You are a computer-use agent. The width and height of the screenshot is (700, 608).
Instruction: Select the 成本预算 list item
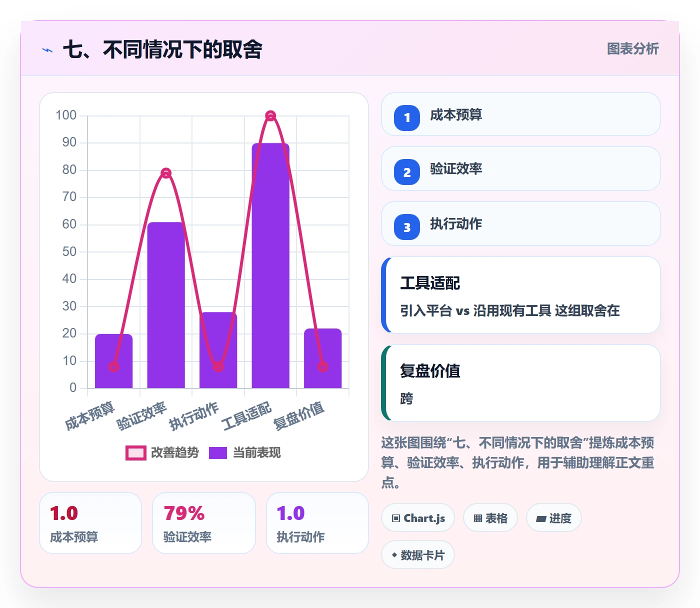[x=521, y=114]
